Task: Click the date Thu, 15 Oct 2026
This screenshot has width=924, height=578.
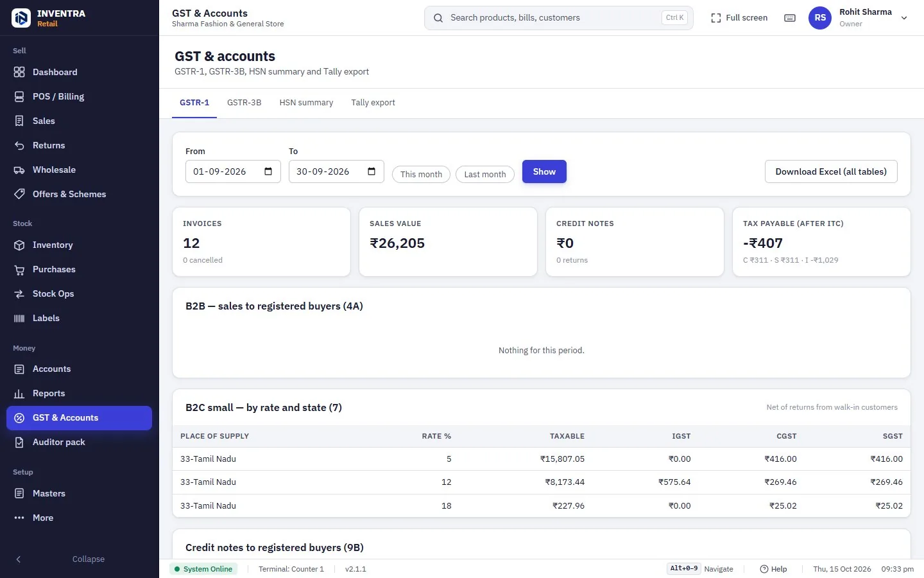Action: tap(842, 569)
